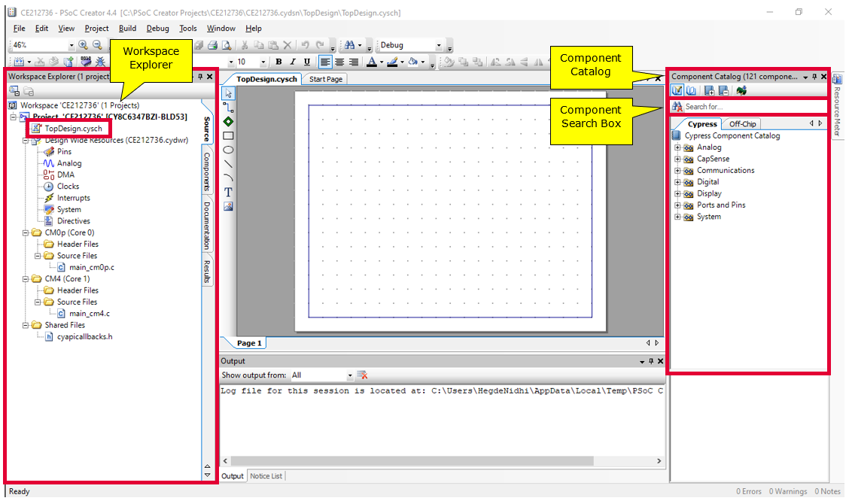Viewport: 852px width, 504px height.
Task: Select the straight line drawing tool
Action: click(x=228, y=164)
